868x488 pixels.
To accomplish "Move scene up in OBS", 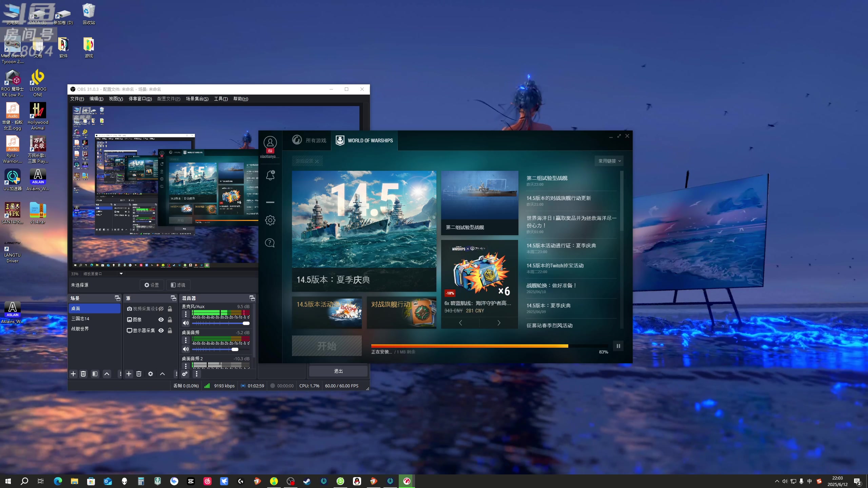I will tap(107, 374).
